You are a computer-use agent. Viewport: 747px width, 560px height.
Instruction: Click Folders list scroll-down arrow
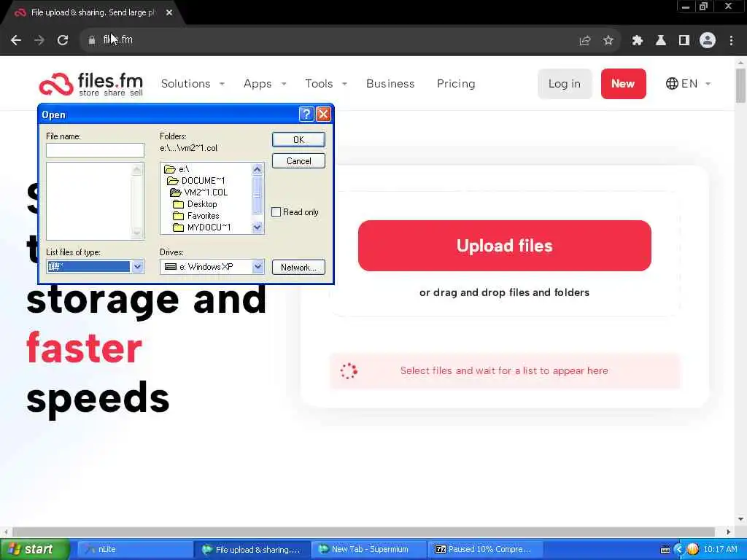pyautogui.click(x=258, y=227)
